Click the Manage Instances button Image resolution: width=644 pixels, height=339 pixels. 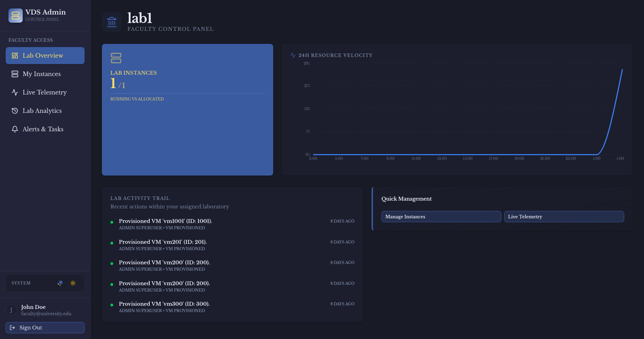point(441,217)
